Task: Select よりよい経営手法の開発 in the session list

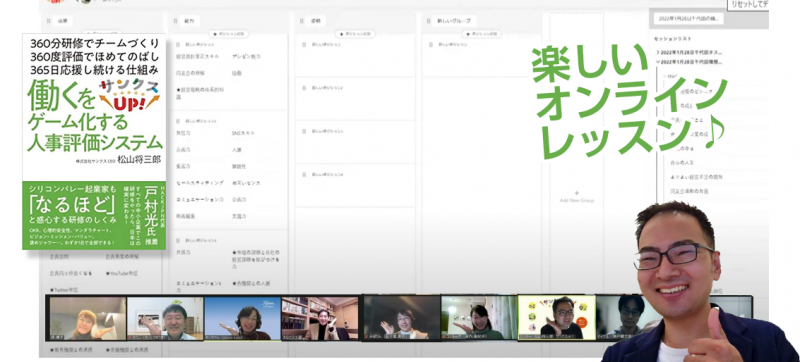Action: tap(696, 177)
